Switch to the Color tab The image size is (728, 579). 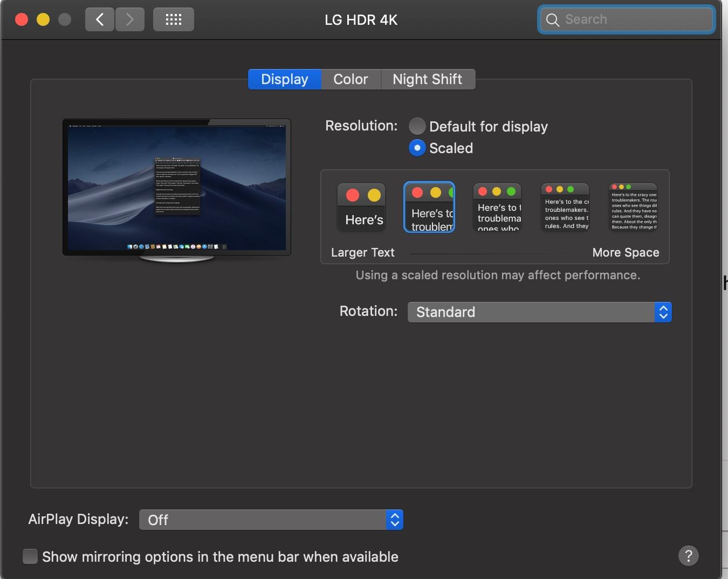coord(351,79)
